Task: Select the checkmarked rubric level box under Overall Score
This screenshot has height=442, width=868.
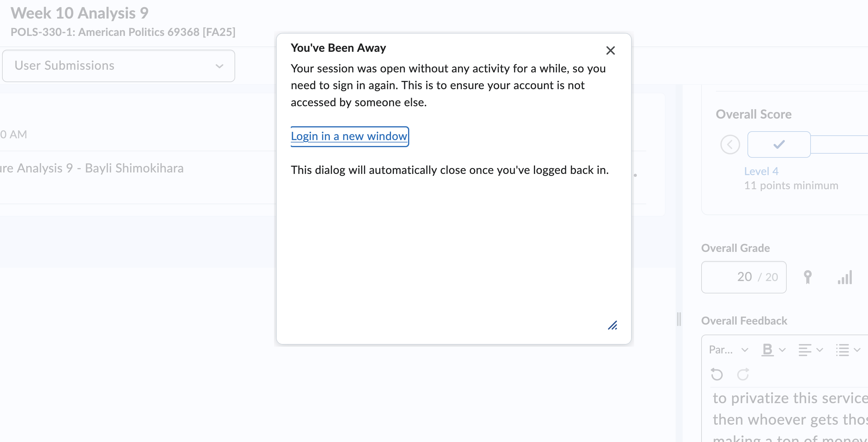Action: pos(779,144)
